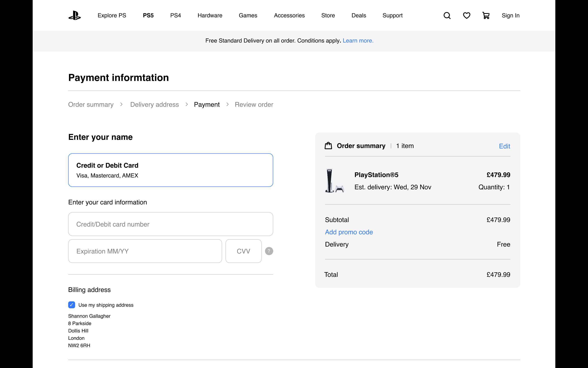Click the shopping bag icon in Order summary
588x368 pixels.
pyautogui.click(x=328, y=146)
